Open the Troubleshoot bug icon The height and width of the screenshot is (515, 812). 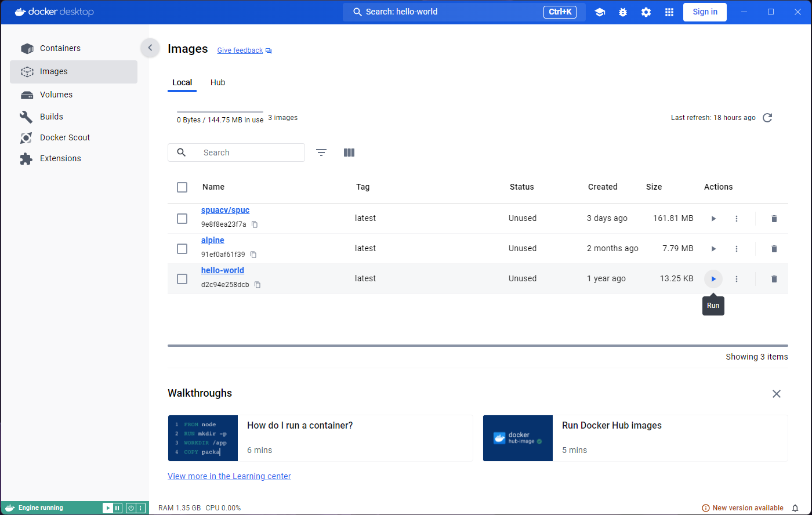[x=623, y=12]
